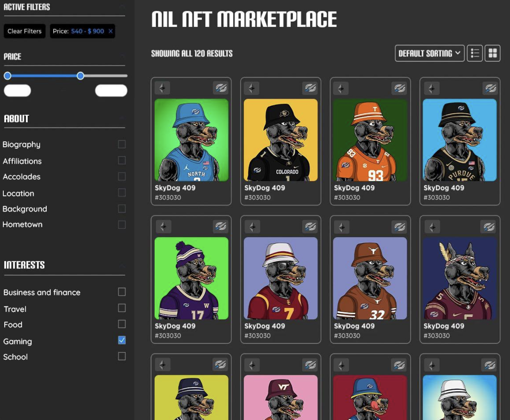Check Business and finance interest
Image resolution: width=510 pixels, height=420 pixels.
coord(122,292)
